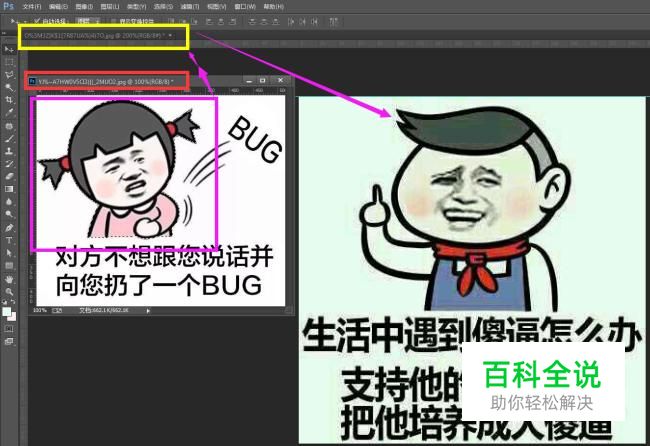This screenshot has width=650, height=446.
Task: Switch to the docked 200% document tab
Action: [x=95, y=36]
